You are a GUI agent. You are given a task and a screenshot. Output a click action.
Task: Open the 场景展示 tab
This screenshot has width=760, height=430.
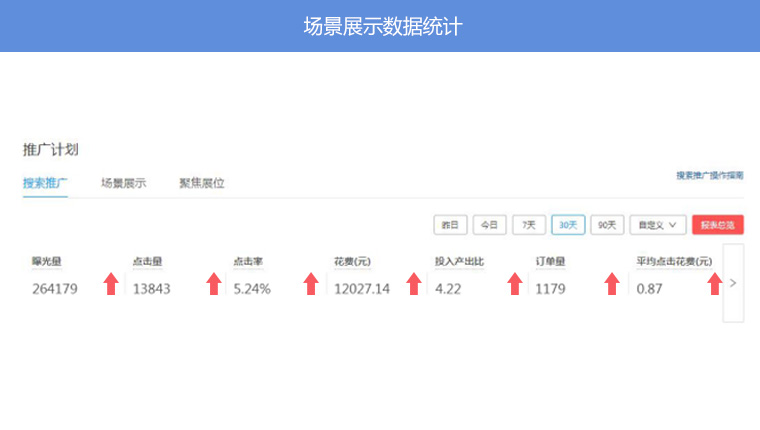tap(123, 183)
